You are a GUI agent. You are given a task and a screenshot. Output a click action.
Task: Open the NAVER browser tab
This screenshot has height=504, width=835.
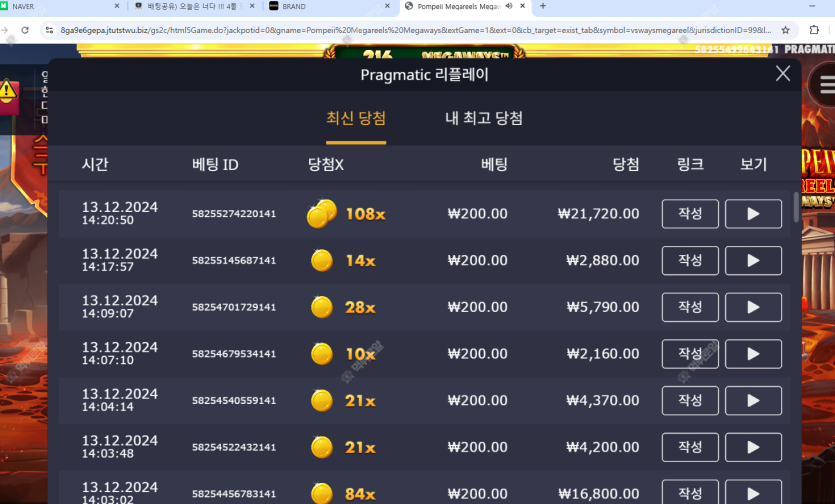pyautogui.click(x=60, y=6)
